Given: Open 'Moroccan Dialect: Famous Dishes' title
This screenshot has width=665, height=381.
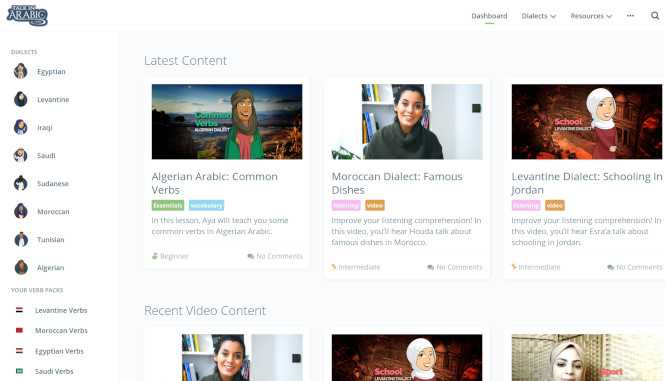Looking at the screenshot, I should pyautogui.click(x=397, y=183).
